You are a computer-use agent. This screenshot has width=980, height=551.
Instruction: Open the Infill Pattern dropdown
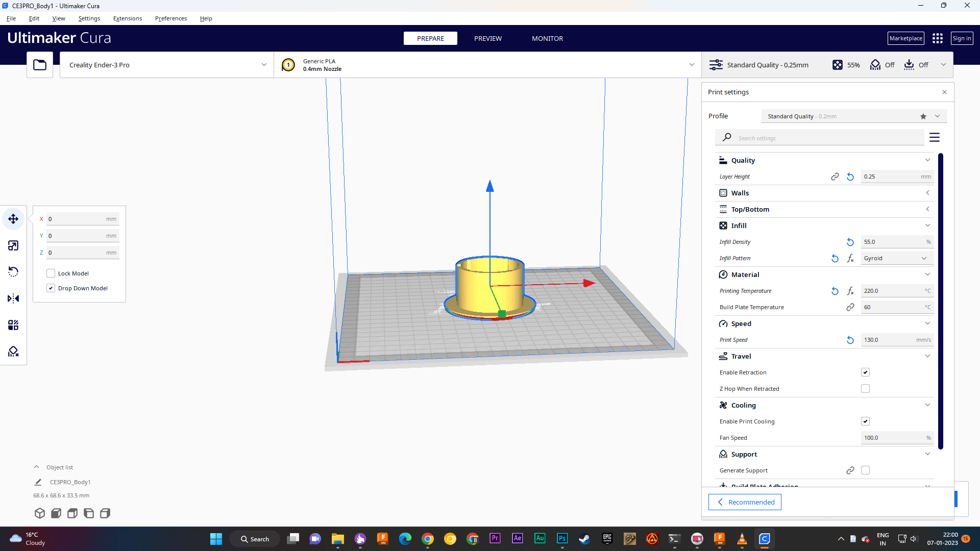[x=897, y=258]
